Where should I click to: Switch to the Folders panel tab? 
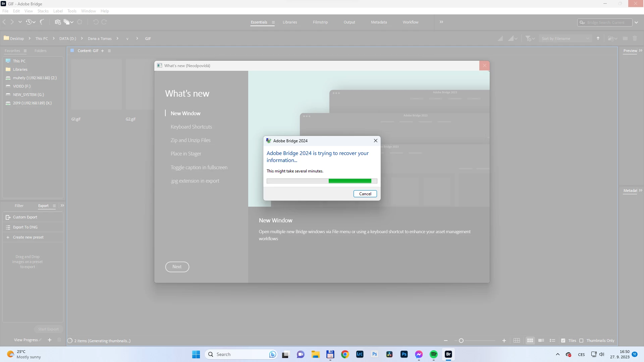(40, 51)
